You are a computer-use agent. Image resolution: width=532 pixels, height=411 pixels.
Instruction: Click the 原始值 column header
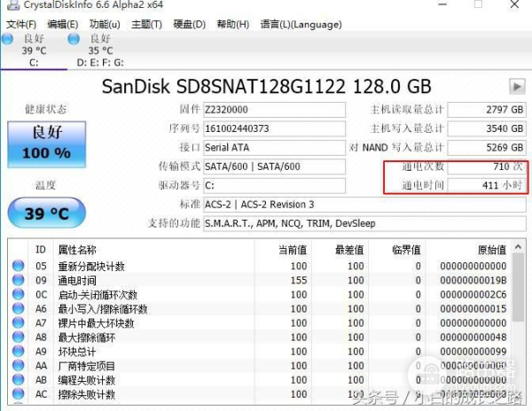coord(488,250)
